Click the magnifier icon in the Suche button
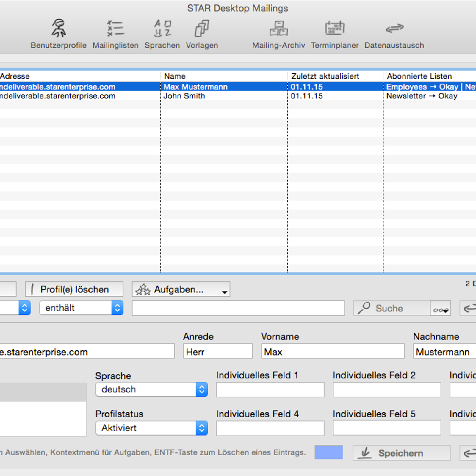This screenshot has height=476, width=476. [364, 308]
